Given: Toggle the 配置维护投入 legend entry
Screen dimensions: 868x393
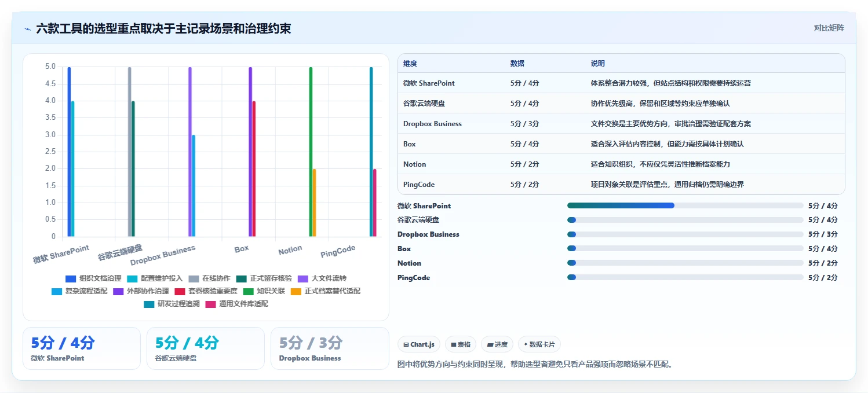Looking at the screenshot, I should tap(155, 278).
